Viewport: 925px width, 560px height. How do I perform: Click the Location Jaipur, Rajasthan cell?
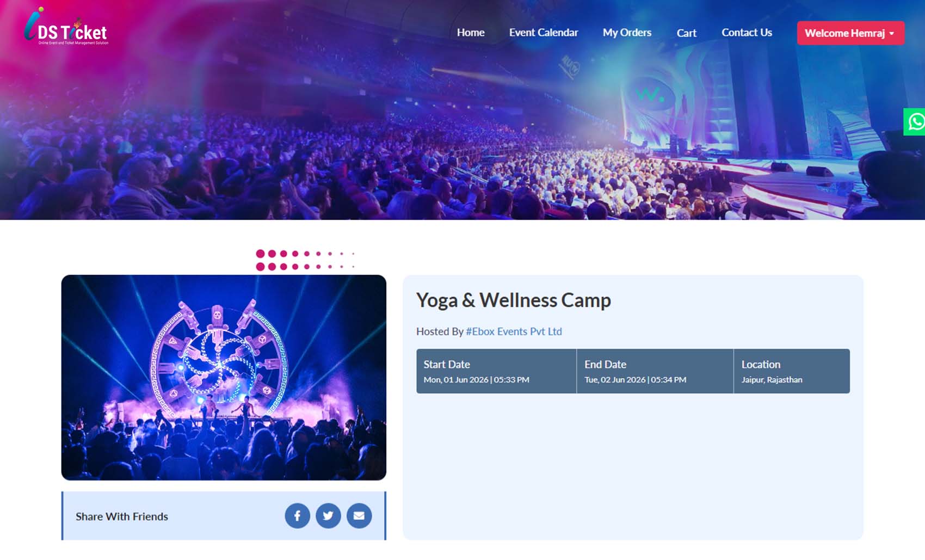click(x=792, y=371)
